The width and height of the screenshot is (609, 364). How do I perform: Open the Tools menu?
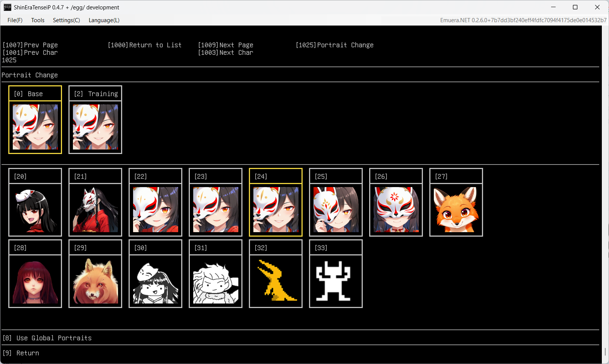(38, 20)
